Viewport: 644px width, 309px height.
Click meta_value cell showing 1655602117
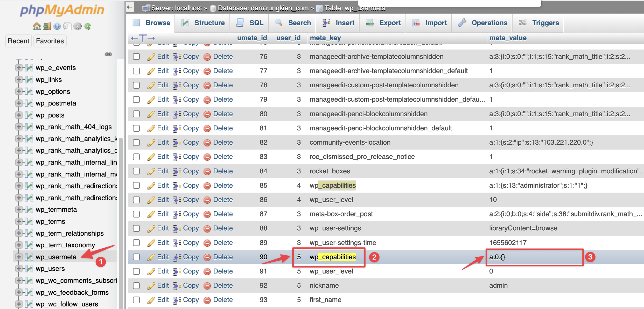[508, 243]
